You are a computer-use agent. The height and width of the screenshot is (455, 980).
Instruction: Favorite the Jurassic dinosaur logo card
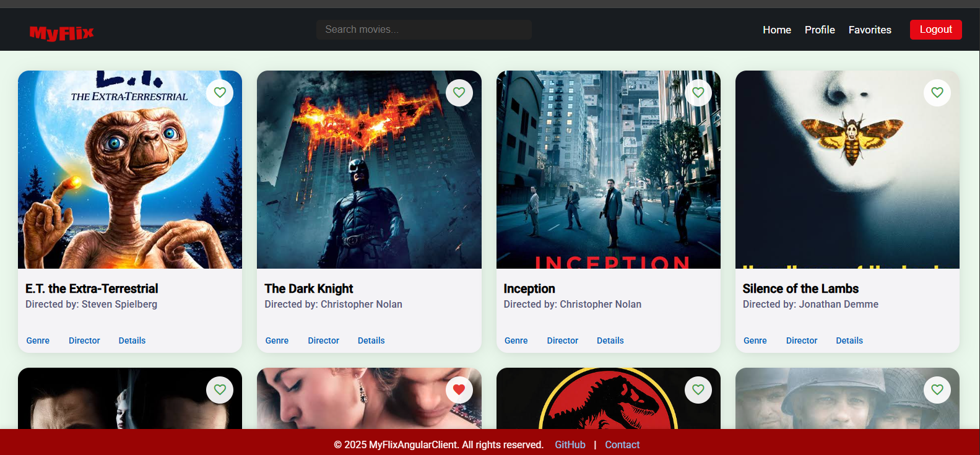click(x=698, y=390)
